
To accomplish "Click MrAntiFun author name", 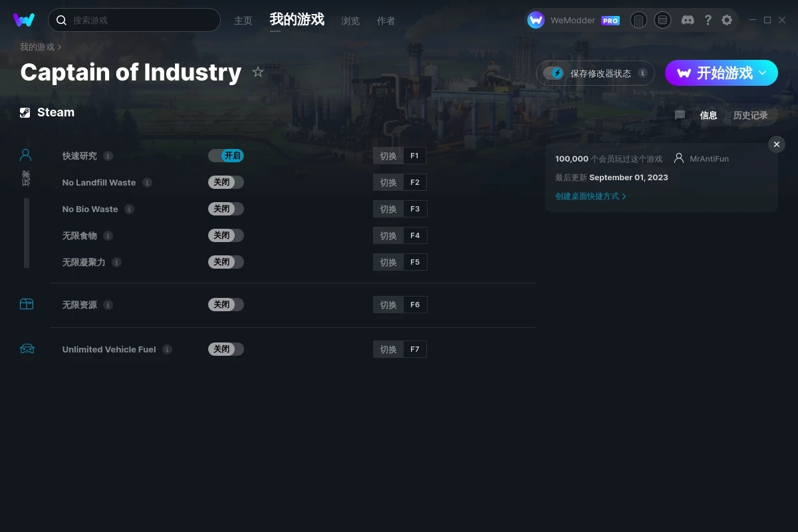I will pyautogui.click(x=709, y=159).
